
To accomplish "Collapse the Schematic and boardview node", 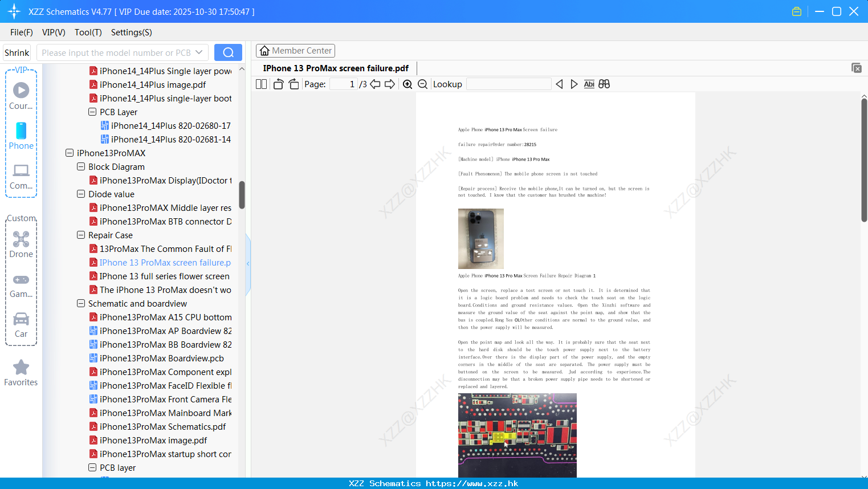I will point(81,303).
